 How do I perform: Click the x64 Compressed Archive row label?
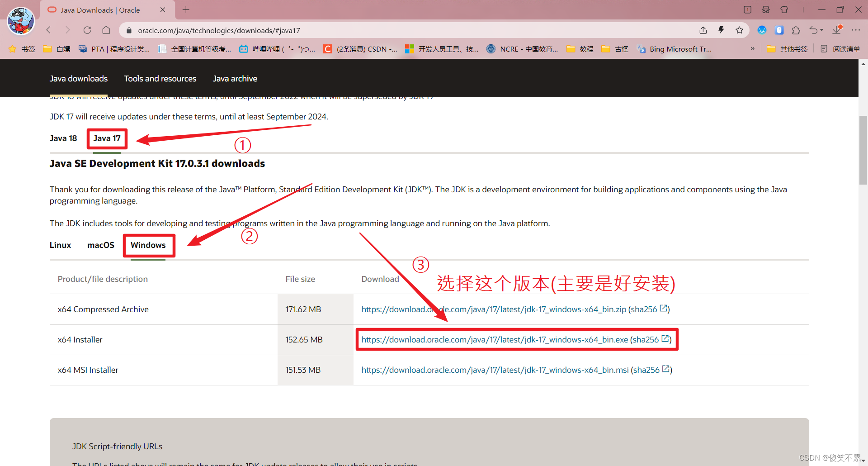click(x=103, y=309)
